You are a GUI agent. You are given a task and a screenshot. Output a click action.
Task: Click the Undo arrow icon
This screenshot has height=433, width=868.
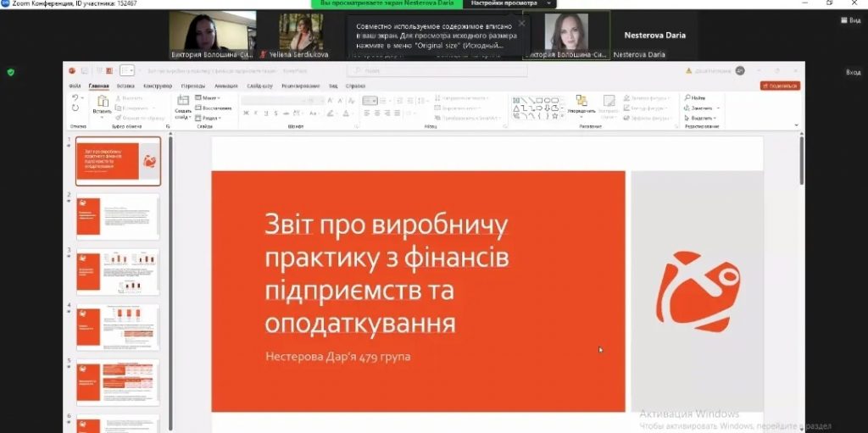tap(75, 98)
